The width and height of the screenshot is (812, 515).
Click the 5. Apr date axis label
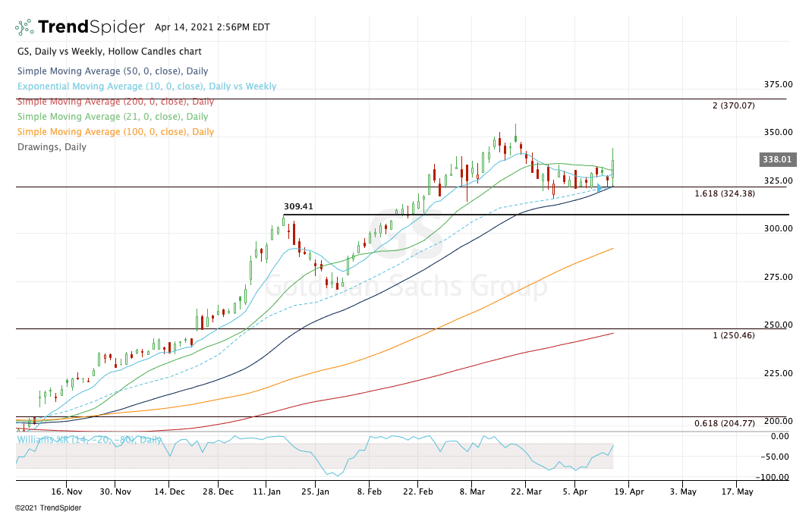pyautogui.click(x=574, y=491)
